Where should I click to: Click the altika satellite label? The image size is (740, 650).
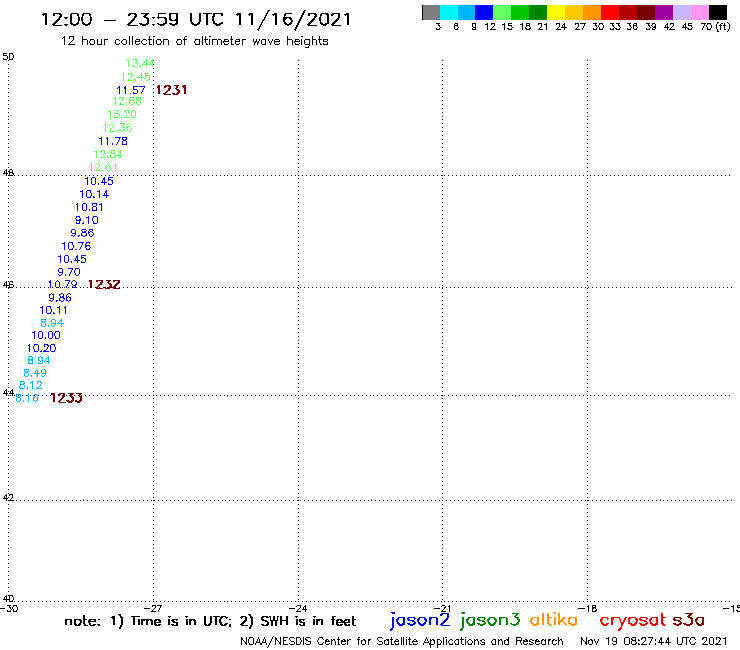coord(554,619)
